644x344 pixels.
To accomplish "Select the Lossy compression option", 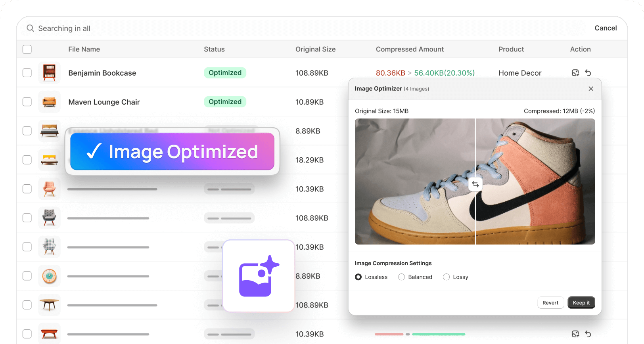I will [447, 277].
